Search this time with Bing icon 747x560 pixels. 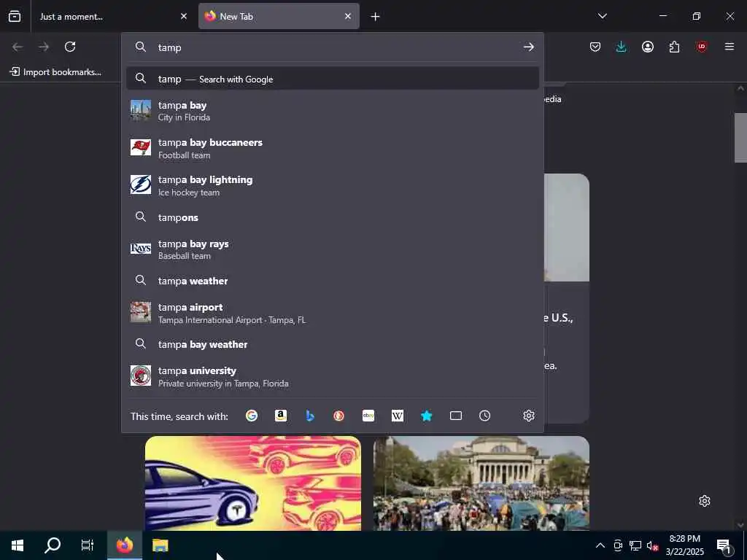pos(309,416)
